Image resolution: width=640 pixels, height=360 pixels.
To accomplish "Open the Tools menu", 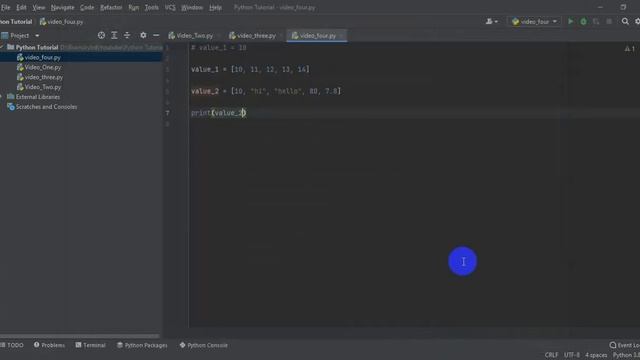I will pyautogui.click(x=151, y=7).
